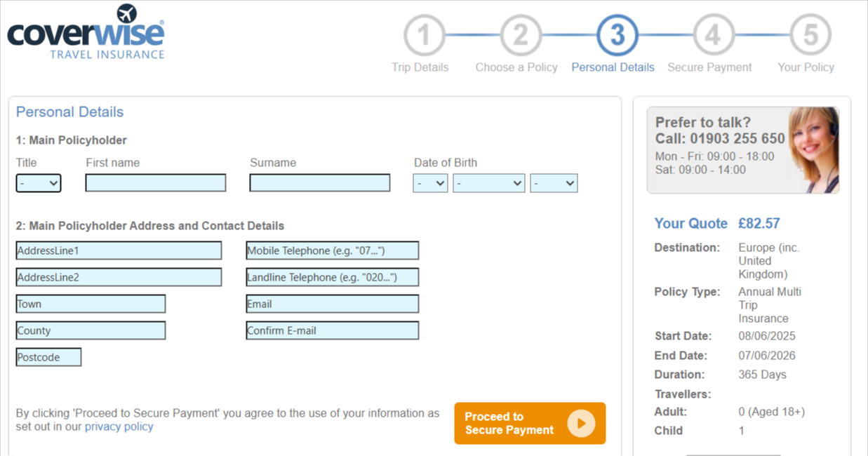Click the End Date value 07/06/2026
868x456 pixels.
[767, 356]
